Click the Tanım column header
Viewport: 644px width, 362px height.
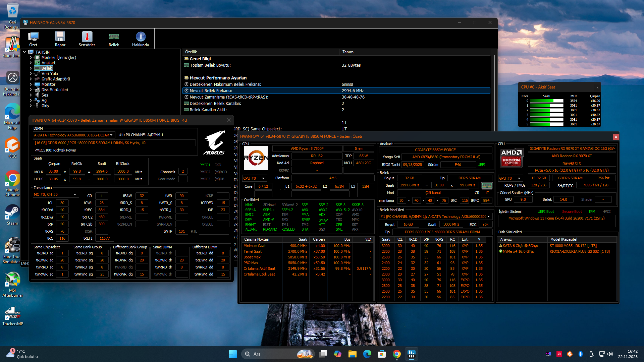click(415, 52)
